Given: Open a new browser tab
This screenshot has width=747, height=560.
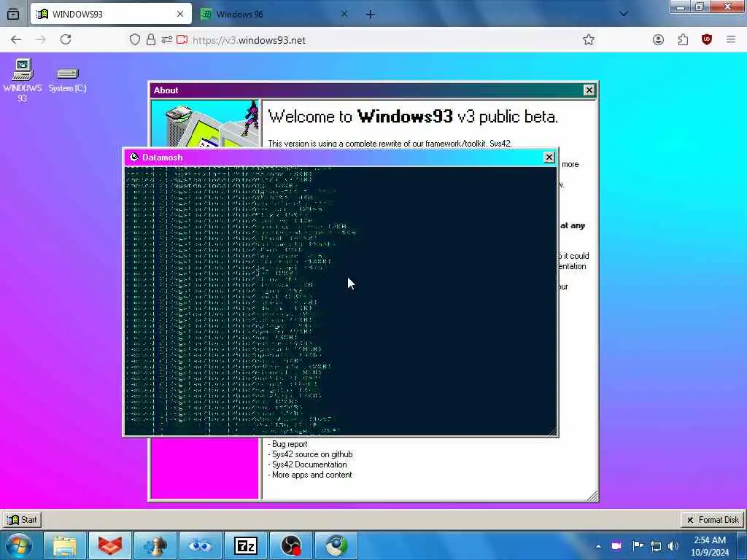Looking at the screenshot, I should click(x=370, y=15).
